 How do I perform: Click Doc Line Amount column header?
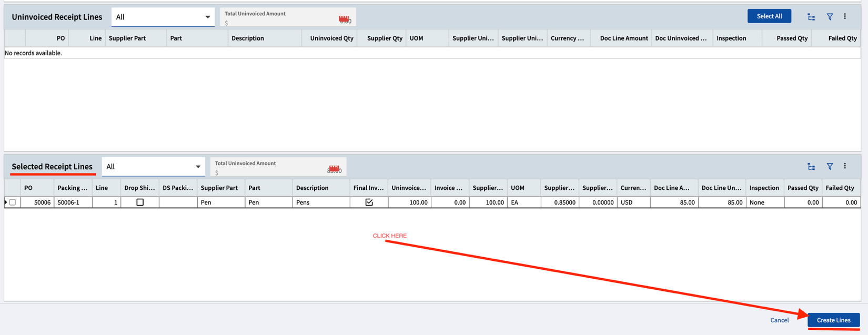tap(621, 38)
